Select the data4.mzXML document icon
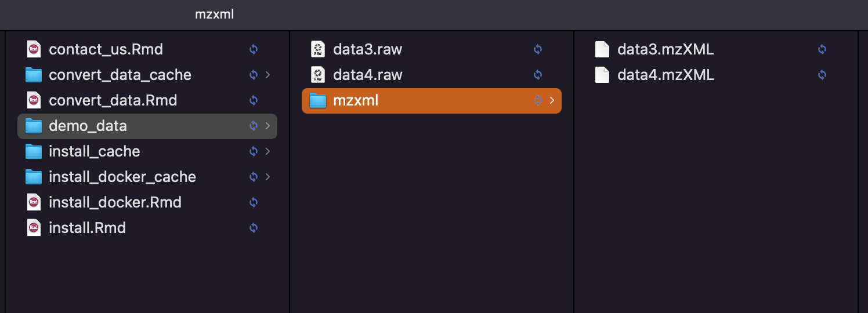Image resolution: width=868 pixels, height=313 pixels. coord(602,75)
